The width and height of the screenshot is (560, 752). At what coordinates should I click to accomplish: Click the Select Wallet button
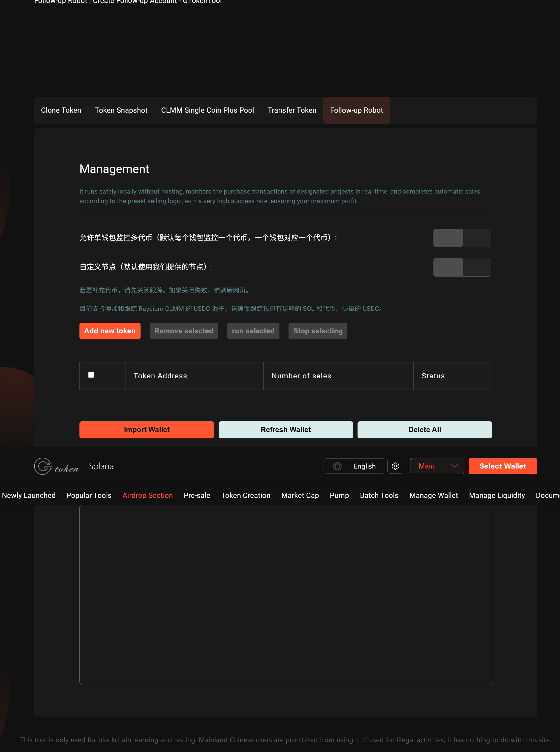[x=503, y=466]
